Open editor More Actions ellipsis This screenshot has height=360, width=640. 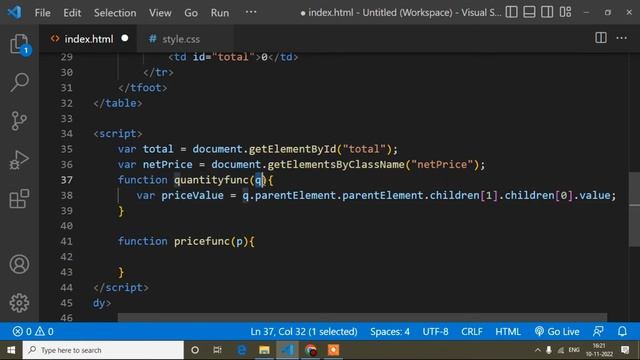click(622, 38)
